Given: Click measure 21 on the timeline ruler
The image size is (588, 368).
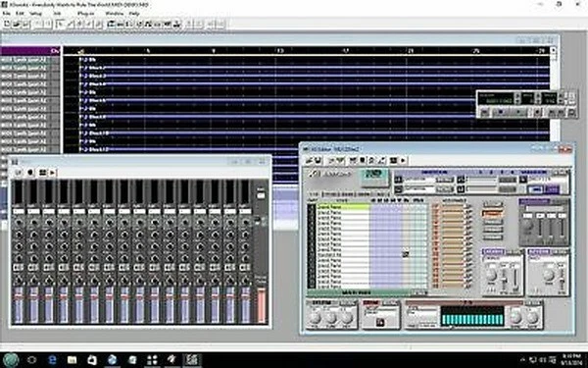Looking at the screenshot, I should pyautogui.click(x=411, y=51).
